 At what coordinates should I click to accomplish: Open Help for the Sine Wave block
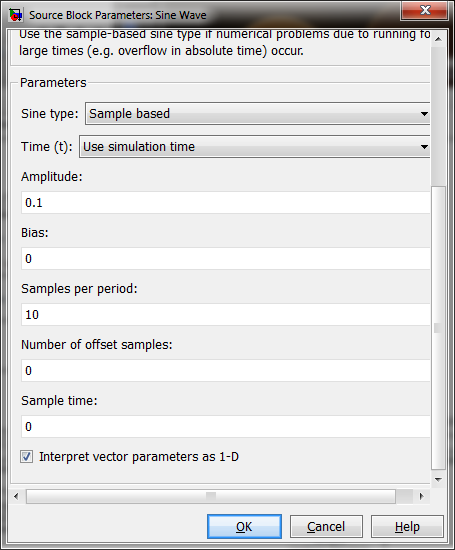click(407, 526)
